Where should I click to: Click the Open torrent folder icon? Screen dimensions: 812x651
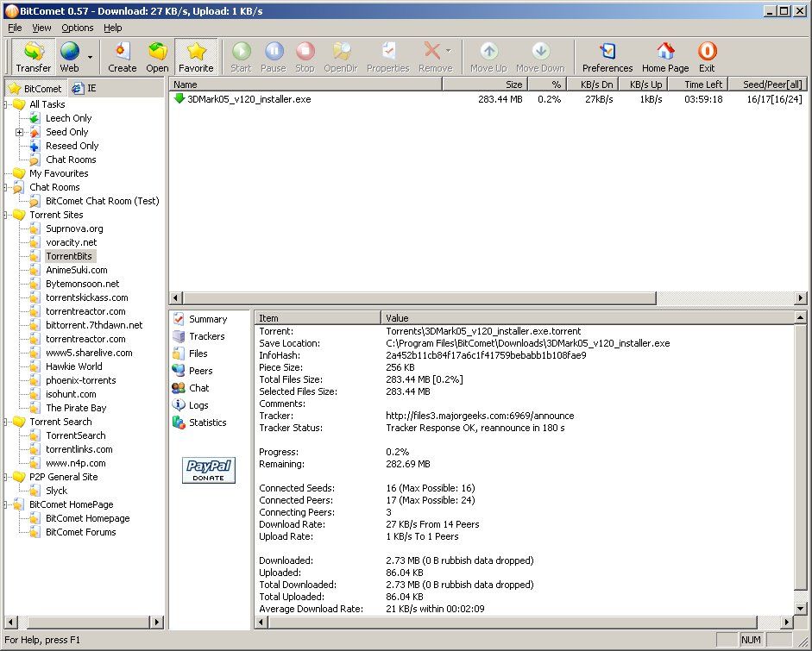point(157,52)
